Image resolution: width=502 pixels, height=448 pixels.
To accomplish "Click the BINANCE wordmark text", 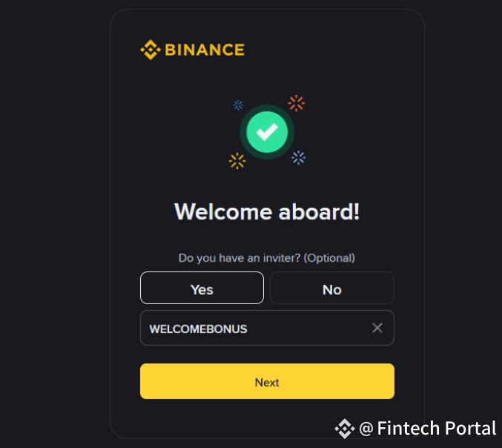I will click(x=204, y=50).
